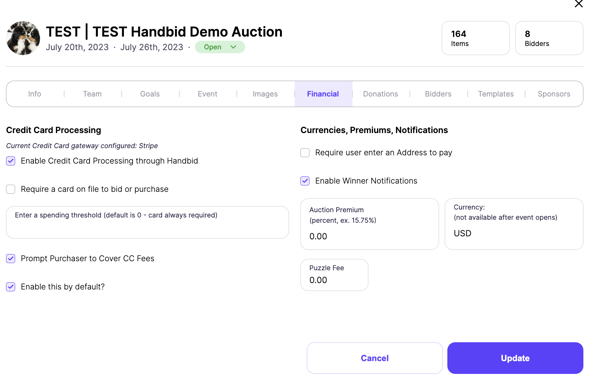Open the Currency USD selector

(x=514, y=224)
